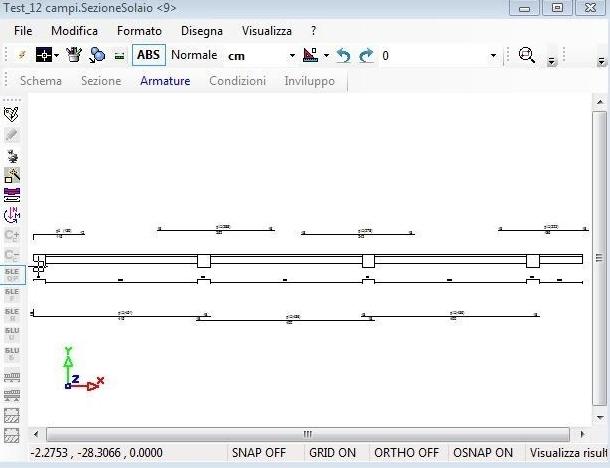Viewport: 610px width, 468px height.
Task: Toggle OSNAP ON in status bar
Action: [x=483, y=453]
